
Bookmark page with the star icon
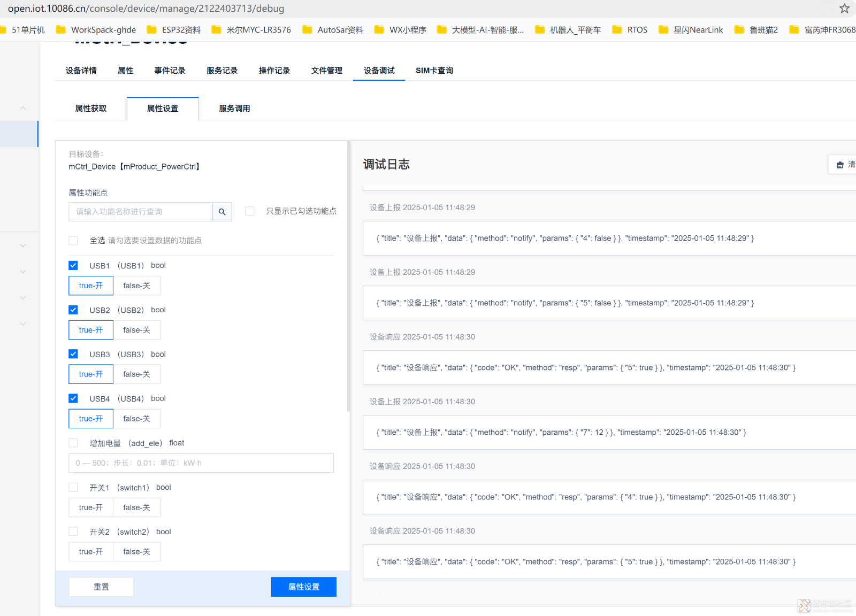[844, 9]
